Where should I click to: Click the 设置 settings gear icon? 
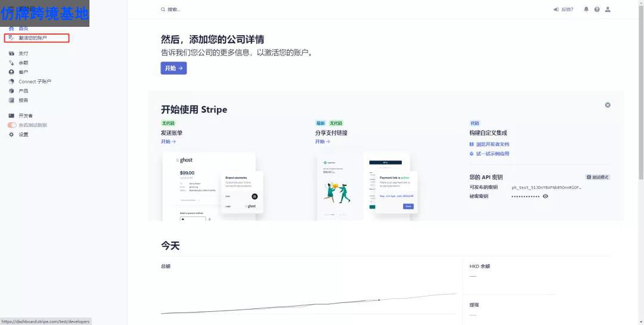[x=11, y=134]
